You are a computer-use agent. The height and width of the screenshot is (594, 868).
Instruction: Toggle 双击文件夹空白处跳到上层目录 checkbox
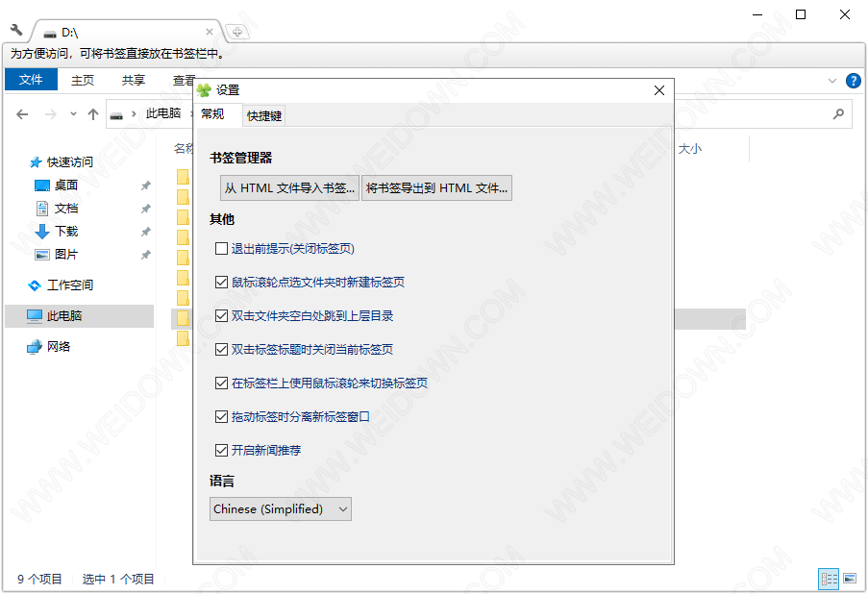coord(221,316)
